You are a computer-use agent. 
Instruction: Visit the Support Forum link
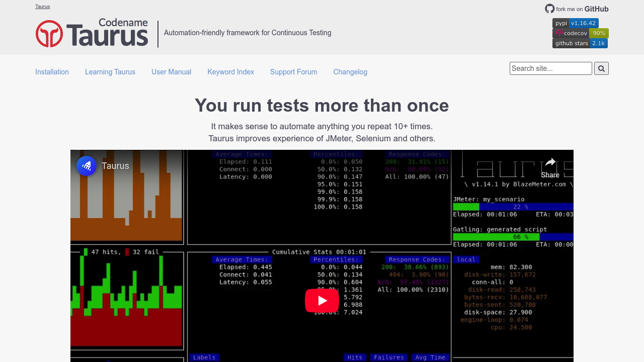pyautogui.click(x=293, y=72)
